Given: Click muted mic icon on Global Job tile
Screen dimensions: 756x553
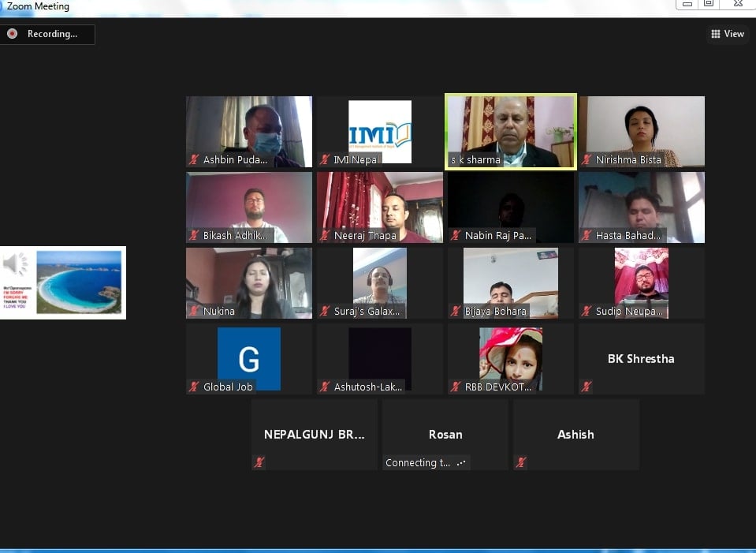Looking at the screenshot, I should [194, 387].
